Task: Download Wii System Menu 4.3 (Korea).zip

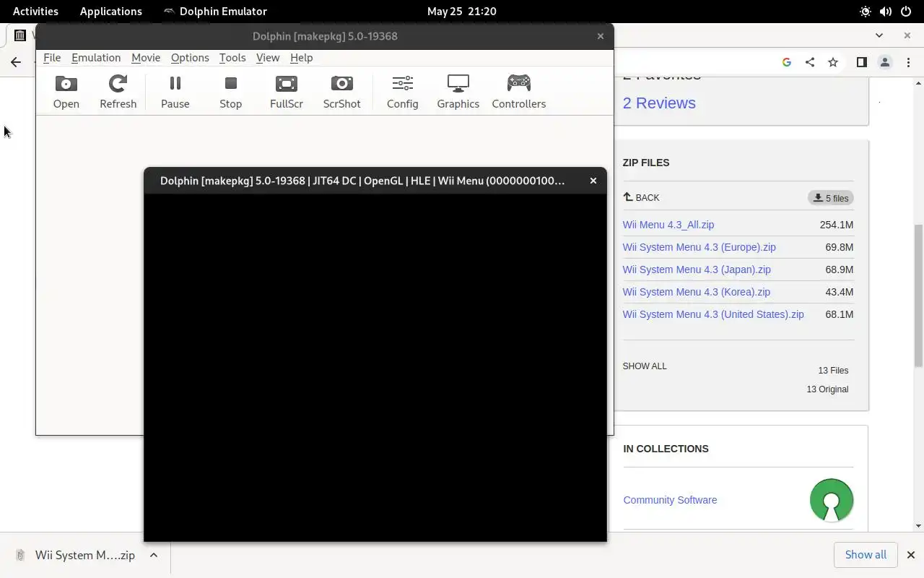Action: coord(696,292)
